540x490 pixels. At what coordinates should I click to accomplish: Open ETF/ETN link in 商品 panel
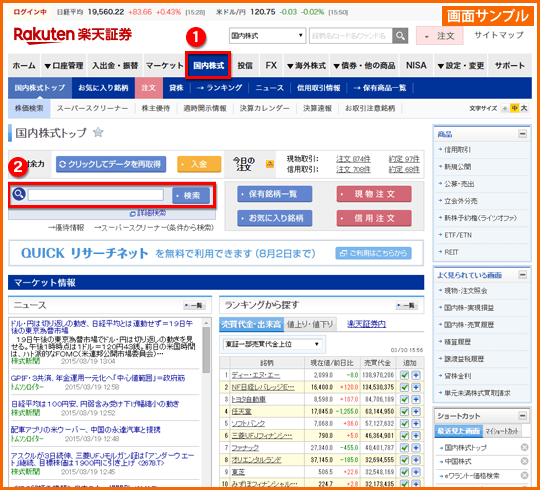pyautogui.click(x=458, y=235)
